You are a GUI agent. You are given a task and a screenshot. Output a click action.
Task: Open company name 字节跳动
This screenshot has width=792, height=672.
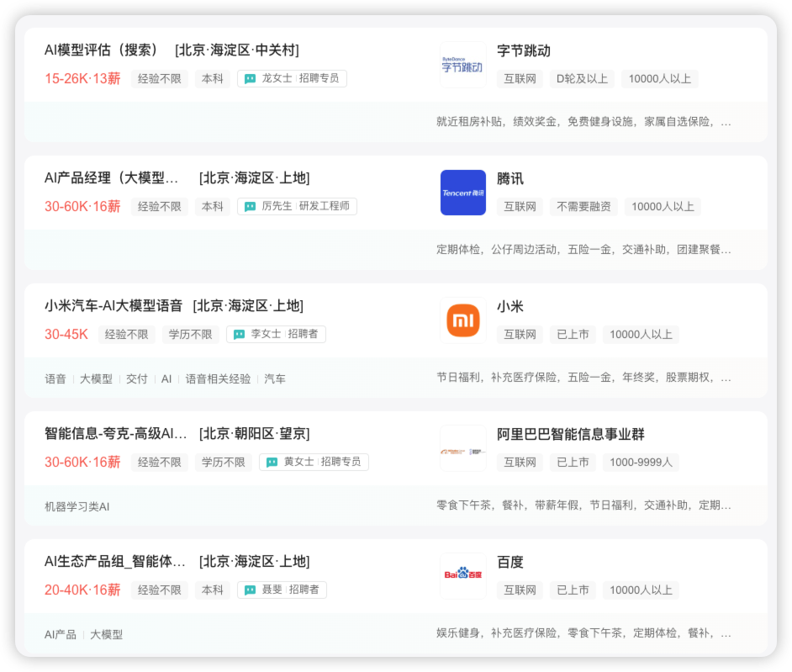pos(523,51)
